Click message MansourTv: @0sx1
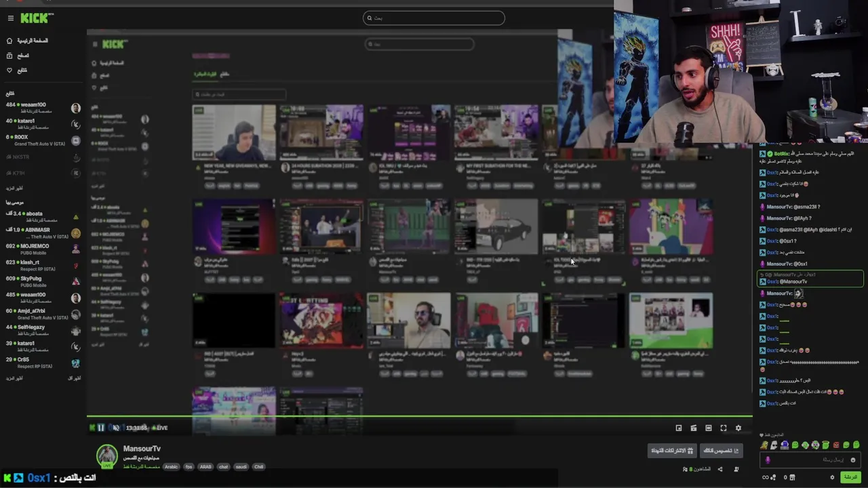Image resolution: width=868 pixels, height=488 pixels. pos(784,264)
